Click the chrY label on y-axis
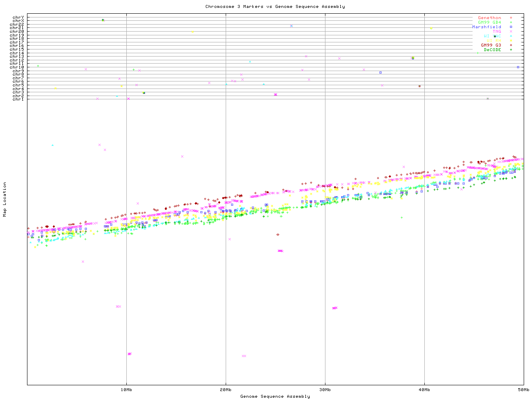The height and width of the screenshot is (399, 532). [x=18, y=17]
